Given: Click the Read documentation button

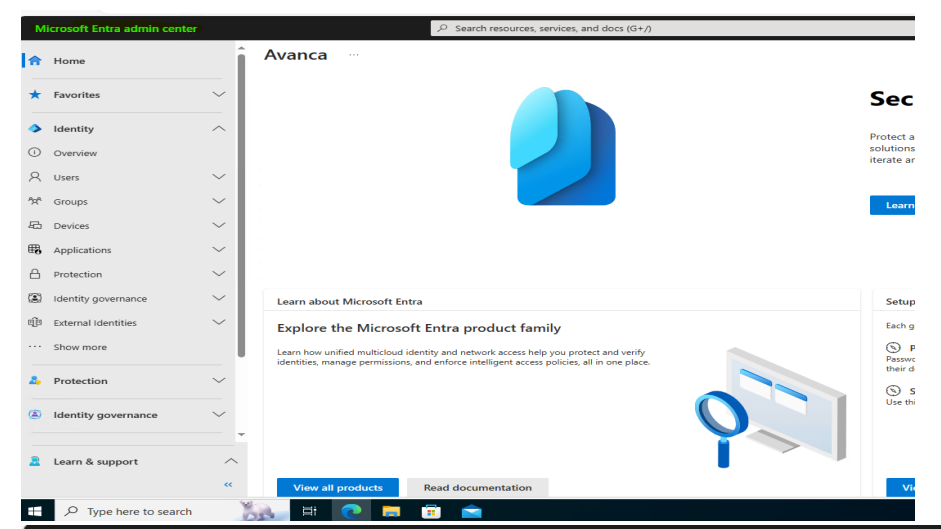Looking at the screenshot, I should tap(478, 487).
